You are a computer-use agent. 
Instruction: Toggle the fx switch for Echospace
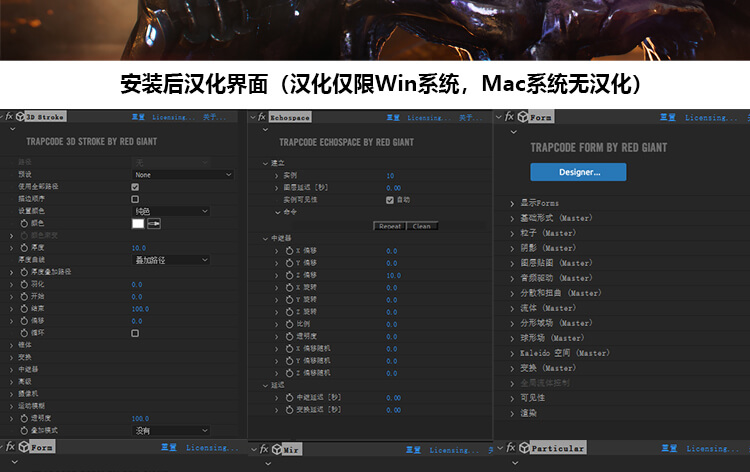(262, 117)
